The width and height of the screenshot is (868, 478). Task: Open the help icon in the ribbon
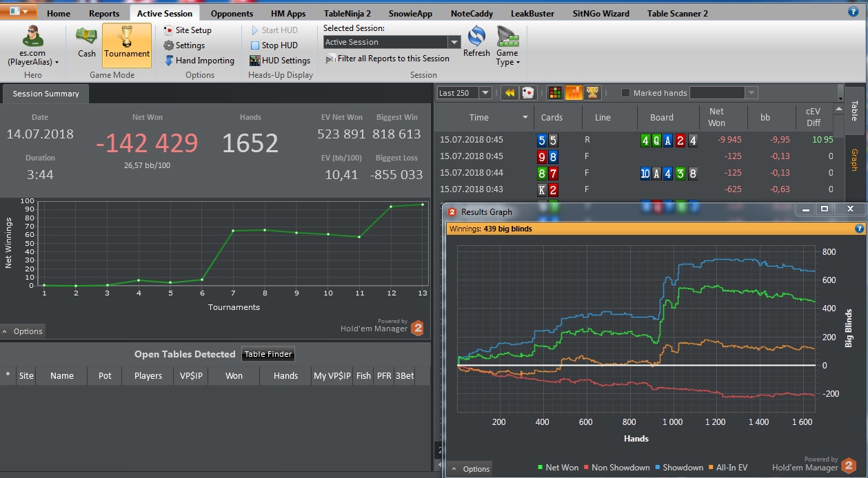[854, 12]
